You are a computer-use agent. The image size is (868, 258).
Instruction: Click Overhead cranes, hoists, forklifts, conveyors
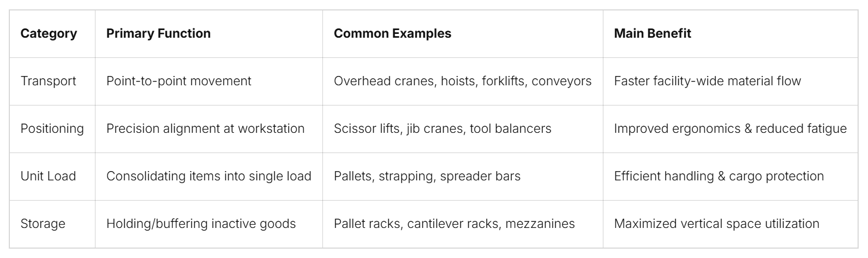pyautogui.click(x=463, y=81)
